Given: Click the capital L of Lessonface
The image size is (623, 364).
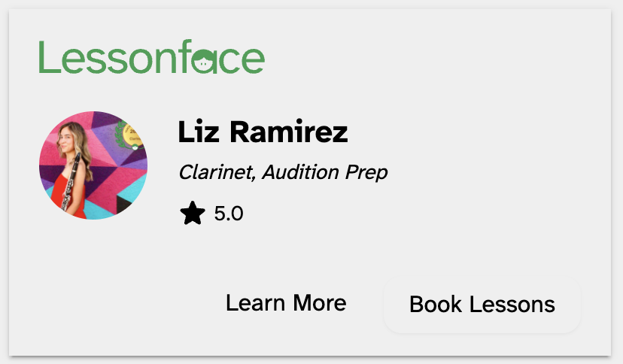Looking at the screenshot, I should 47,58.
